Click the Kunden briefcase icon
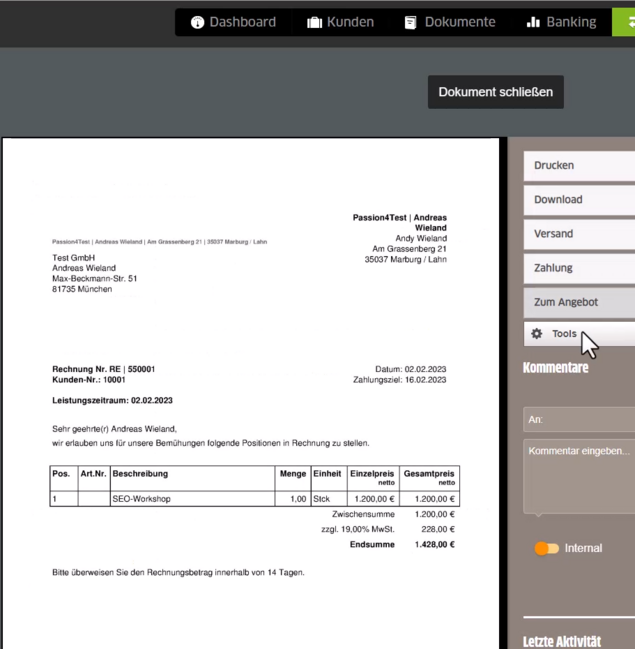 click(x=315, y=22)
